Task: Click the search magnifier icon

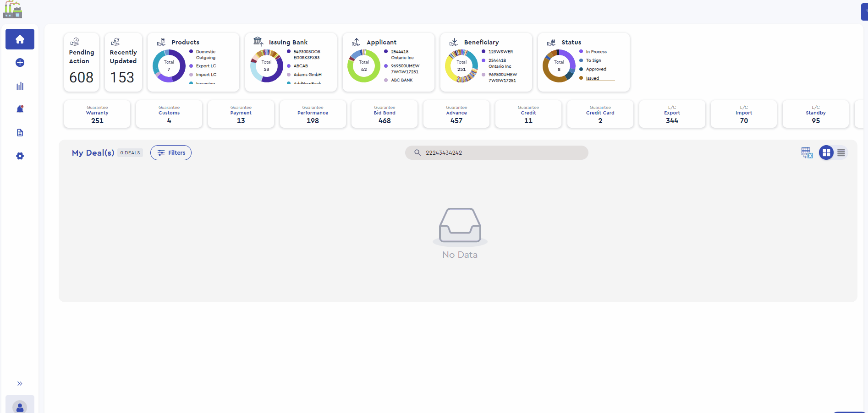Action: (x=418, y=153)
